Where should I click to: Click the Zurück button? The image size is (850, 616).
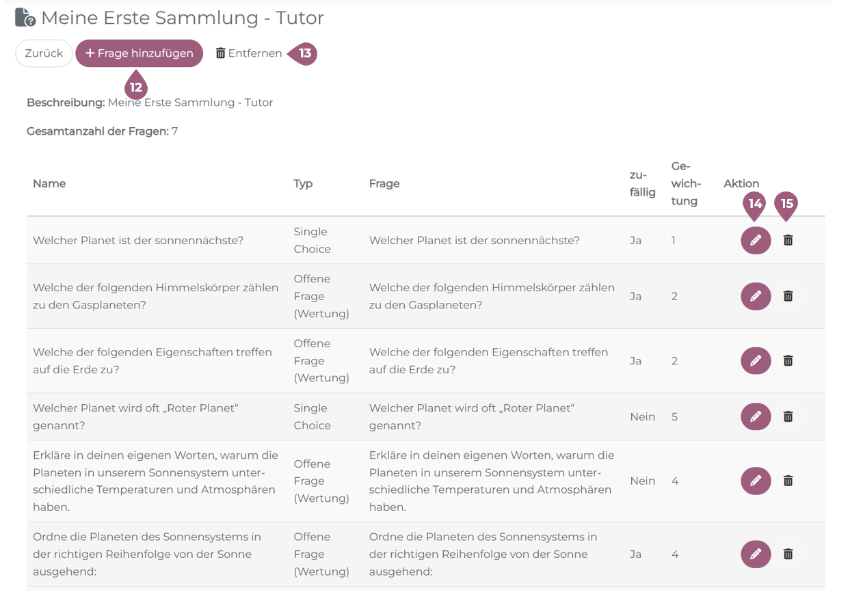(x=44, y=53)
